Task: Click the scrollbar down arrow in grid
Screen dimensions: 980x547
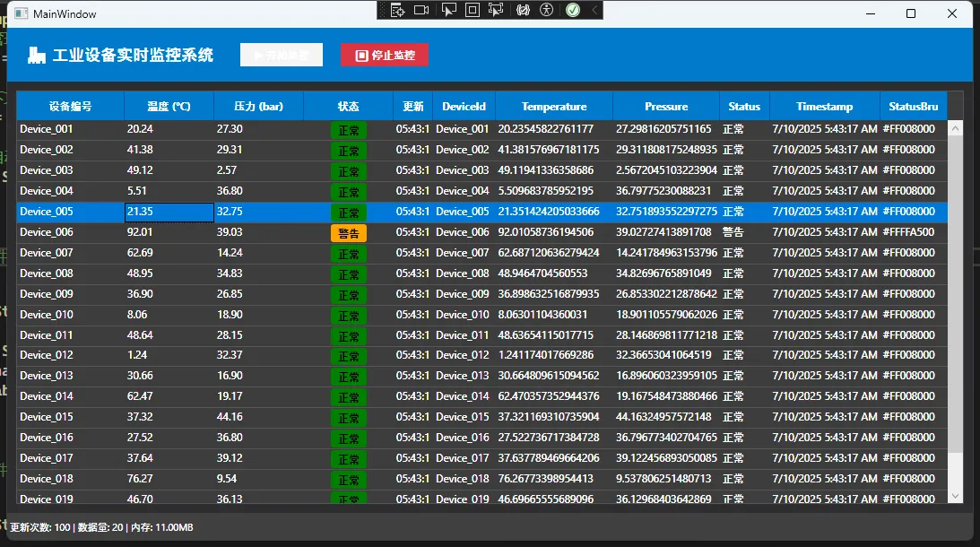Action: point(955,495)
